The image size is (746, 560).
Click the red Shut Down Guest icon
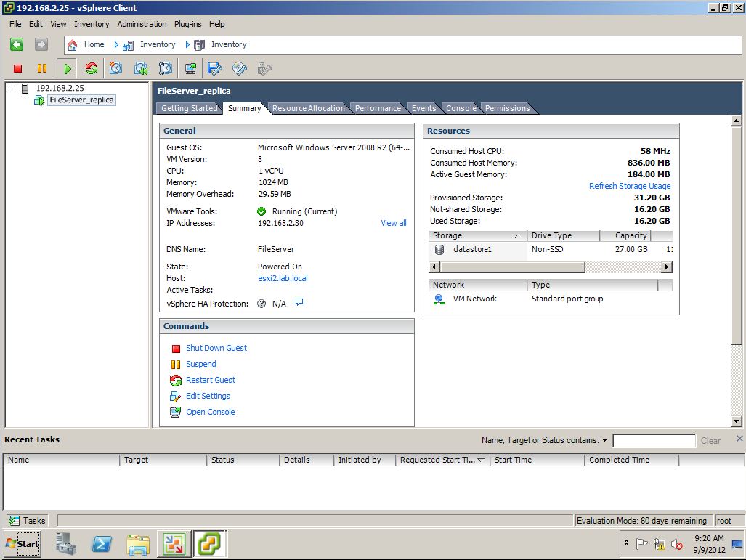(176, 349)
